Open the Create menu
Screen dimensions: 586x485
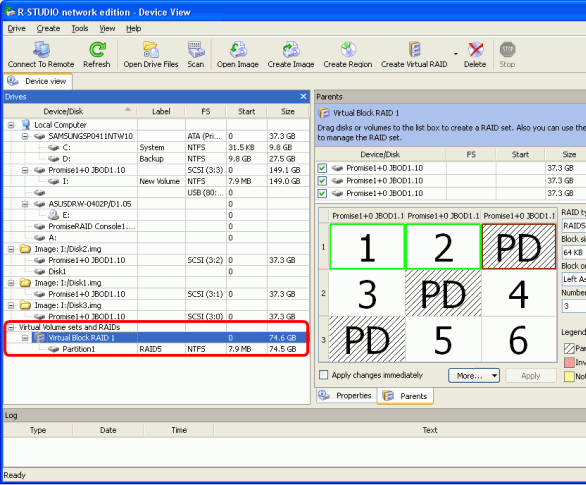click(48, 28)
